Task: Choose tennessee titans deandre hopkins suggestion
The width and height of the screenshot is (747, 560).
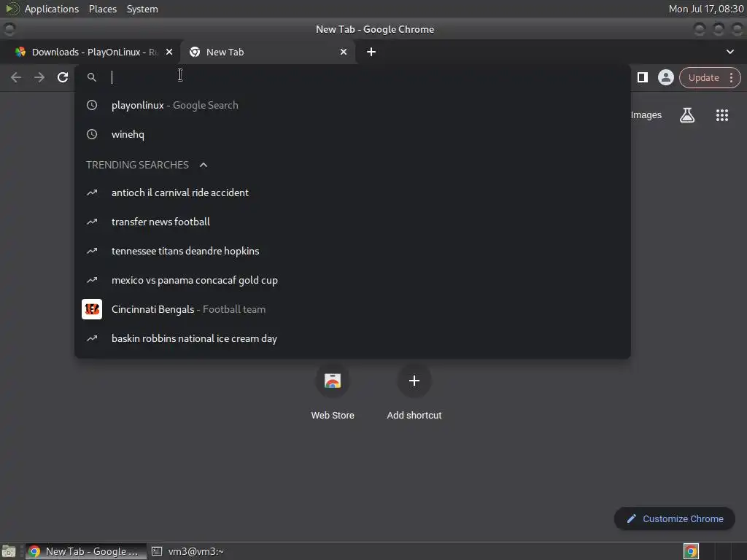Action: point(352,251)
